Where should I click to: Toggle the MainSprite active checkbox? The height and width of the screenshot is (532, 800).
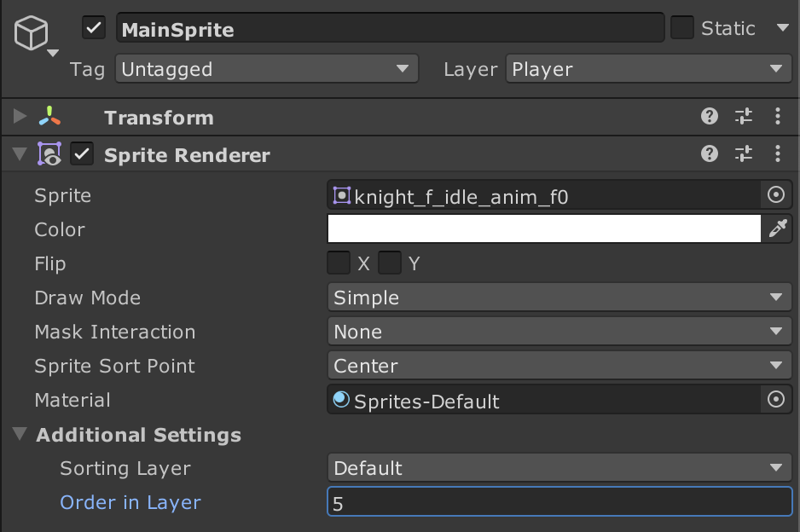pyautogui.click(x=94, y=27)
